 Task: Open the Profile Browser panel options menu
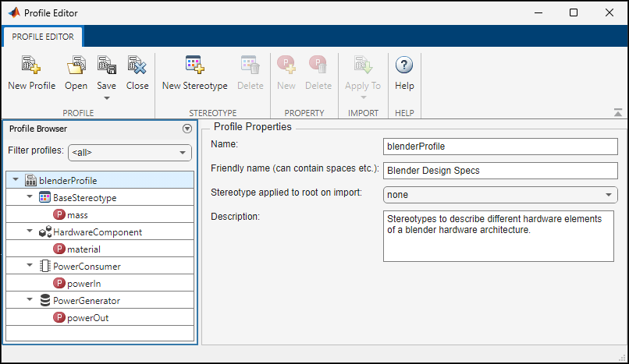coord(187,129)
